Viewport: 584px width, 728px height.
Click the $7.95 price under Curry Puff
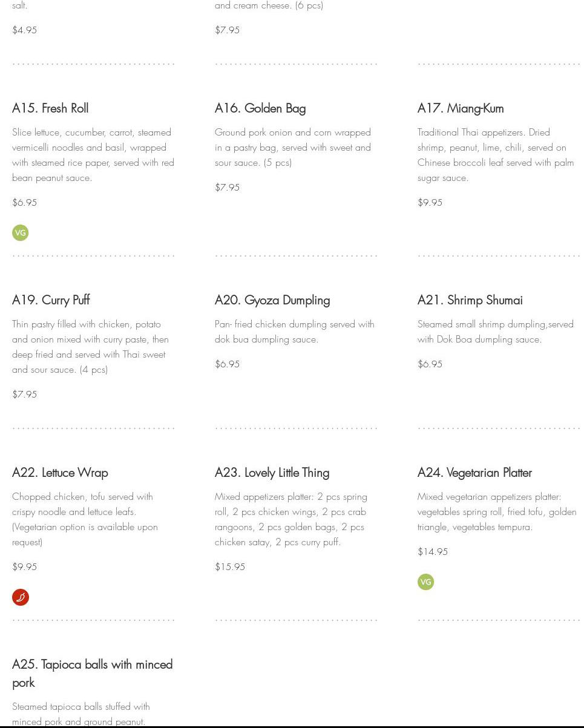point(25,395)
